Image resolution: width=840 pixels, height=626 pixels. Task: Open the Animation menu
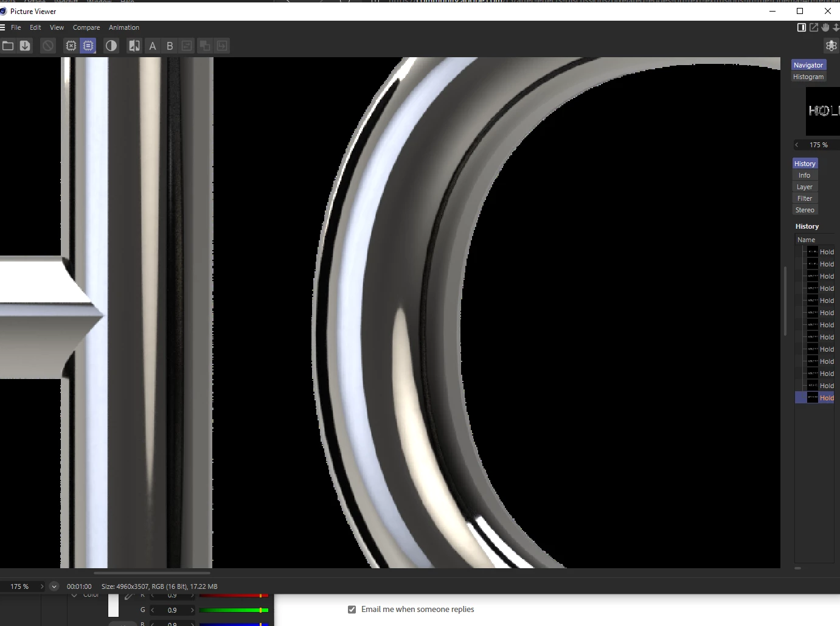(x=124, y=27)
